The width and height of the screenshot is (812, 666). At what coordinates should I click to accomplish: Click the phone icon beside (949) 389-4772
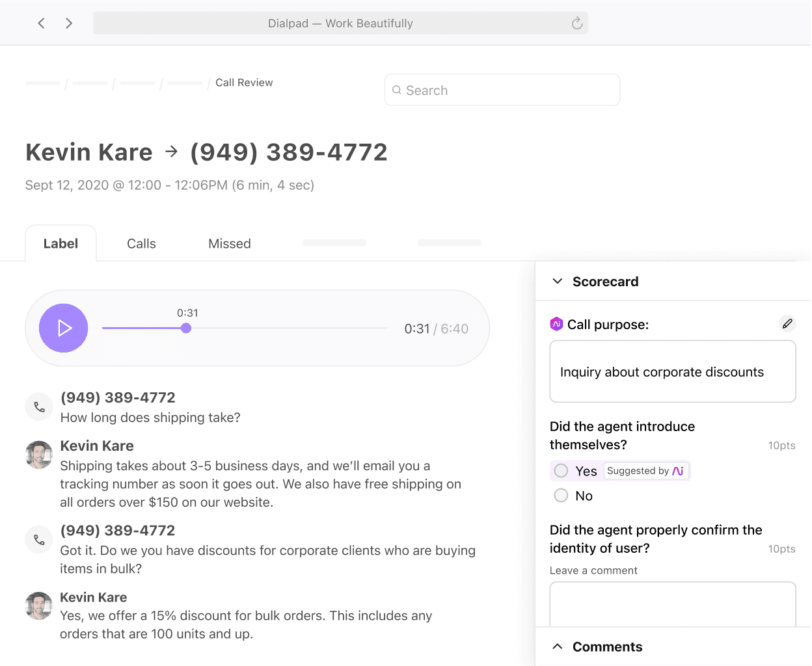point(38,406)
